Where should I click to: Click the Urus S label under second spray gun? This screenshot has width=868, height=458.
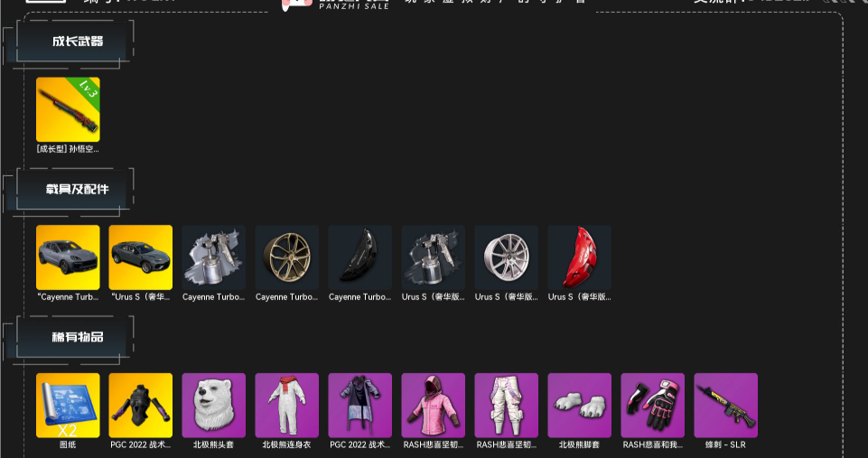433,297
